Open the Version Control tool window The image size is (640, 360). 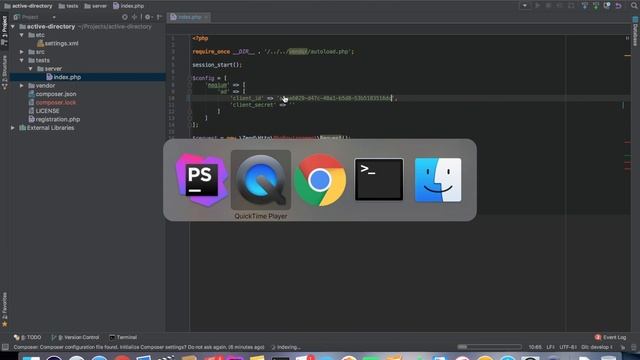click(75, 337)
